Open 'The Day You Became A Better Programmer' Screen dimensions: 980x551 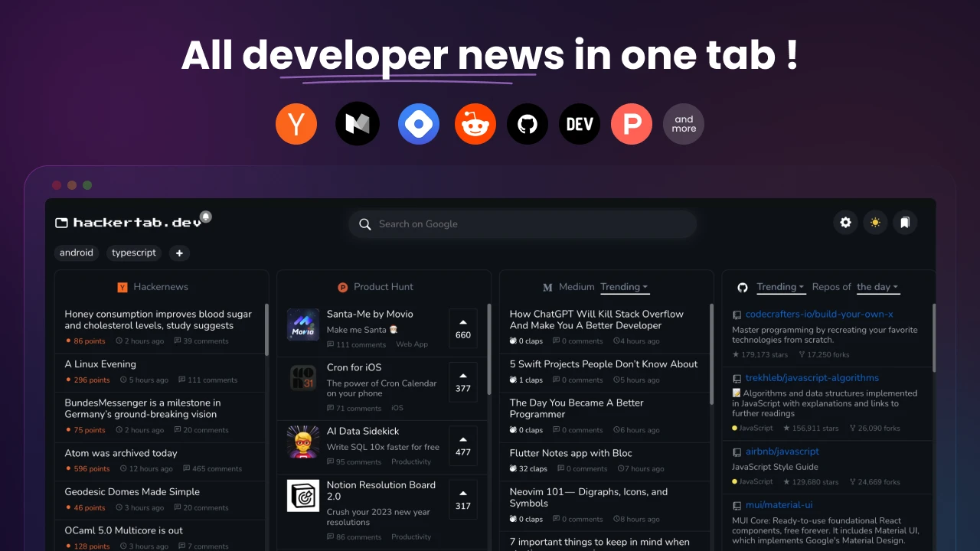(x=577, y=409)
